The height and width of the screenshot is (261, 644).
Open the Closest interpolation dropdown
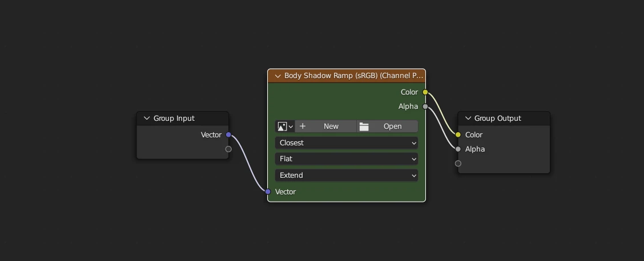(347, 143)
